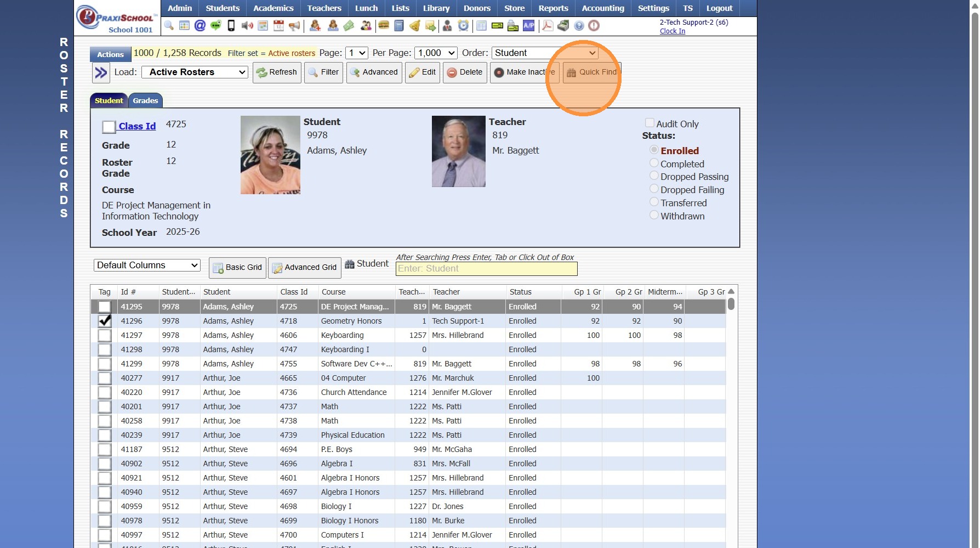Click Ashley Adams student photo
This screenshot has height=548, width=980.
point(270,155)
